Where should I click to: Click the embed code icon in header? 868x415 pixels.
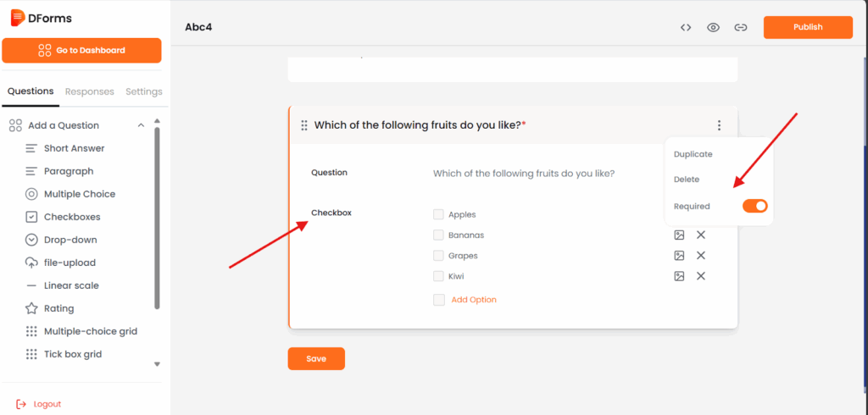tap(686, 27)
